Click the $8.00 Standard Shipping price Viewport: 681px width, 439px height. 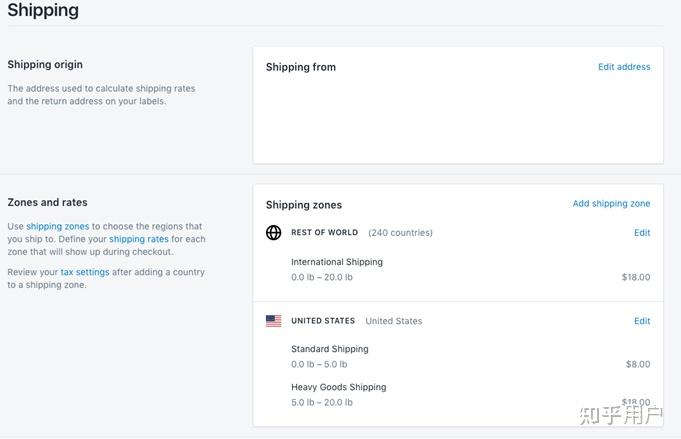click(638, 364)
